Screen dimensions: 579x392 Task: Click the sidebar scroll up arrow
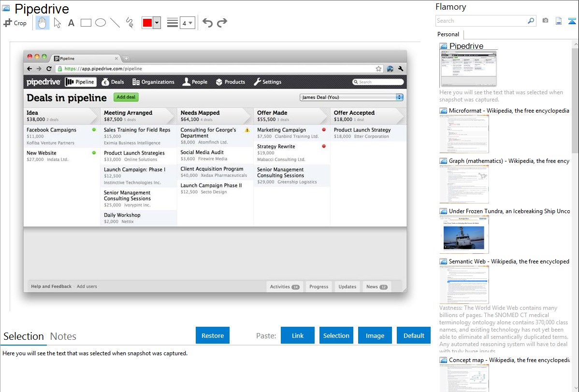pos(575,44)
